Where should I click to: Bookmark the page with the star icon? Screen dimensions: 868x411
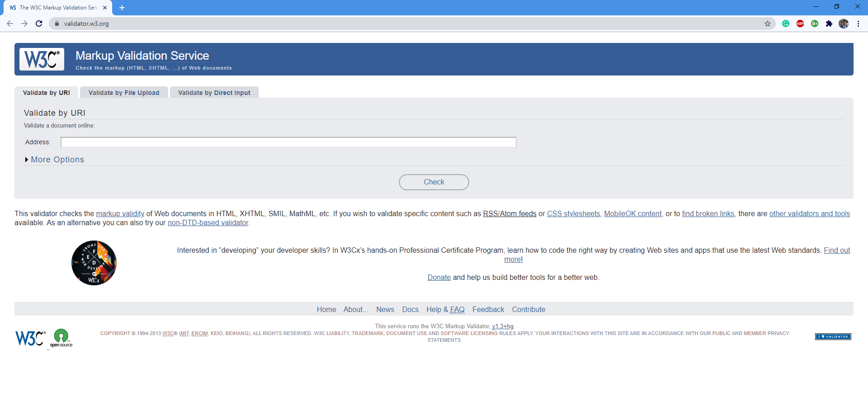pos(768,23)
